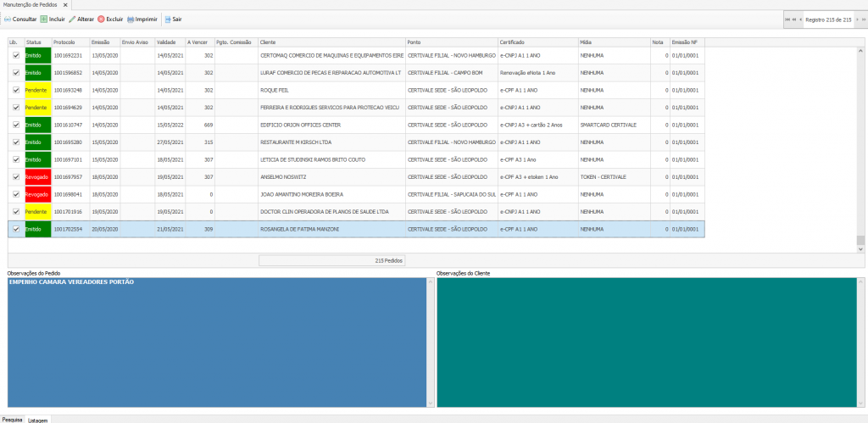Open the Pesquisa tab
This screenshot has width=868, height=423.
12,419
